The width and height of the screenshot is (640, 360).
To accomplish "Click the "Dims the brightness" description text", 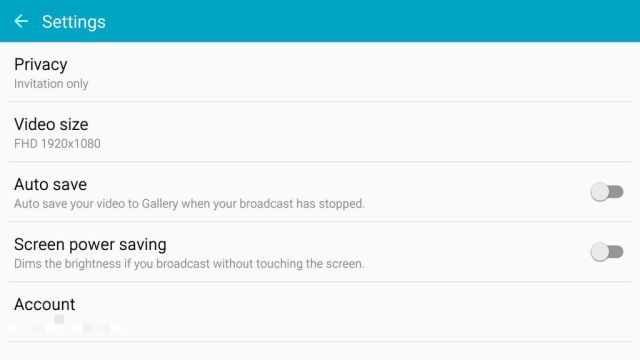I will [x=189, y=264].
